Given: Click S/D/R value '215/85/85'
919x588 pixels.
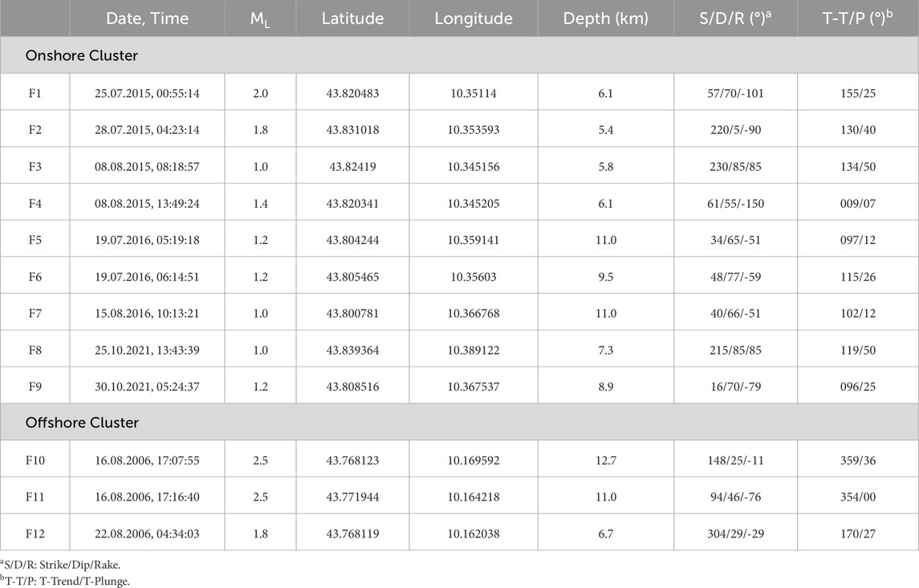Looking at the screenshot, I should point(735,351).
